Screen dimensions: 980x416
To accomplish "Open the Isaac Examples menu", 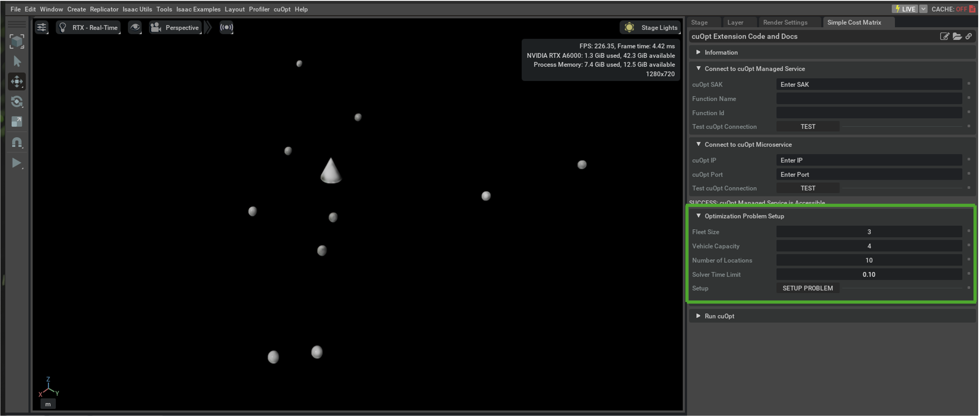I will [198, 9].
